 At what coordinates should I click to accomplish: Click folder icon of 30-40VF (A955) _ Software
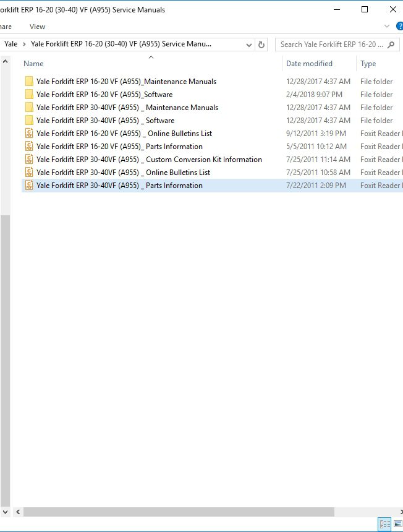pyautogui.click(x=29, y=121)
